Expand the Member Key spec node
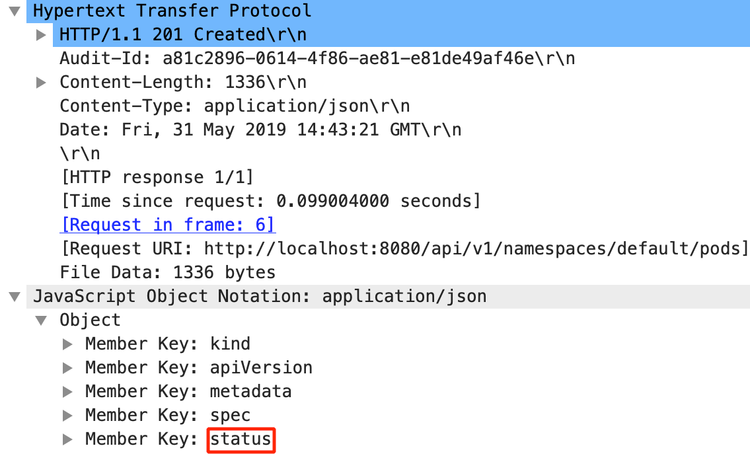The image size is (750, 456). (x=68, y=415)
